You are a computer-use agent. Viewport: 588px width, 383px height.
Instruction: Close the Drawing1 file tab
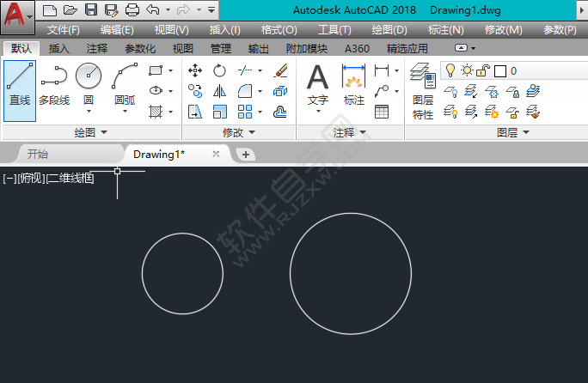click(216, 154)
